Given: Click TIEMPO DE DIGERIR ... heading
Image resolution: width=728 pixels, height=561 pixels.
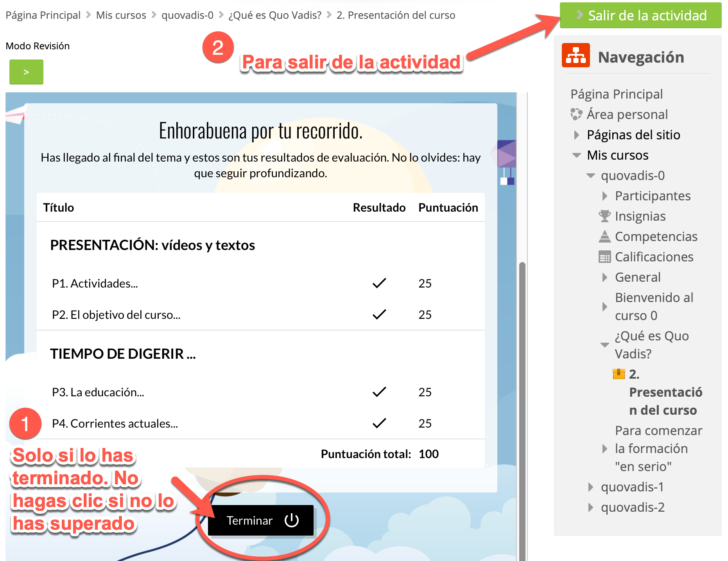Looking at the screenshot, I should [x=123, y=354].
